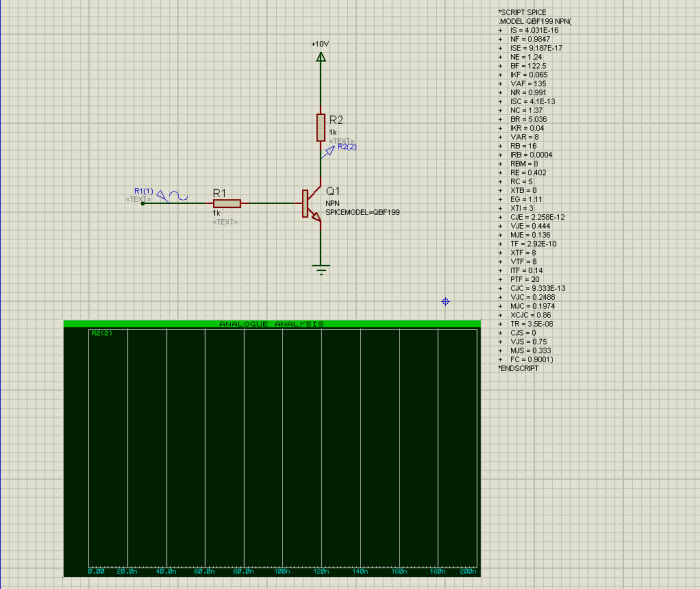Select the ground terminal symbol
The image size is (700, 589).
click(321, 269)
